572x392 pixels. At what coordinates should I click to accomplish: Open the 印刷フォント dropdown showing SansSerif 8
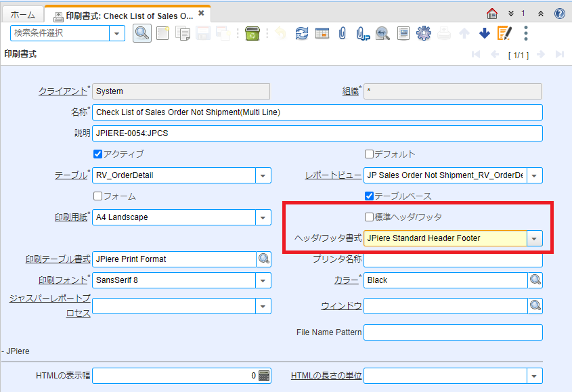click(x=263, y=280)
